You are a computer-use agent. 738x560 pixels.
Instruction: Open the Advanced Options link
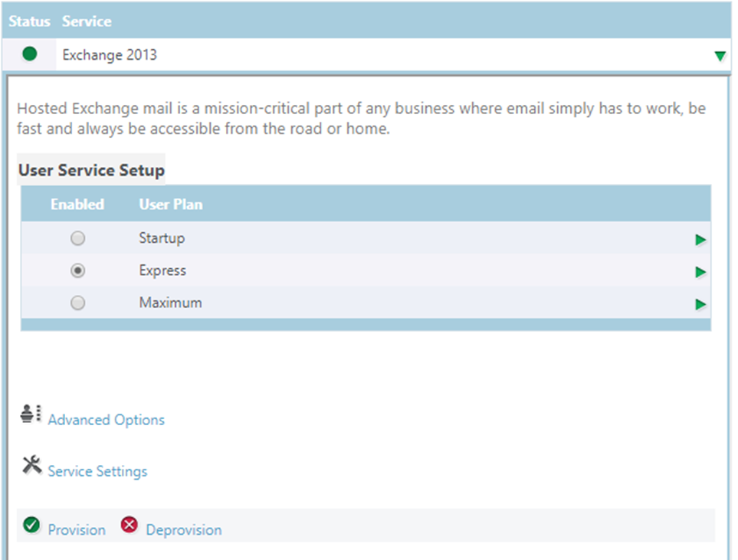click(x=106, y=420)
